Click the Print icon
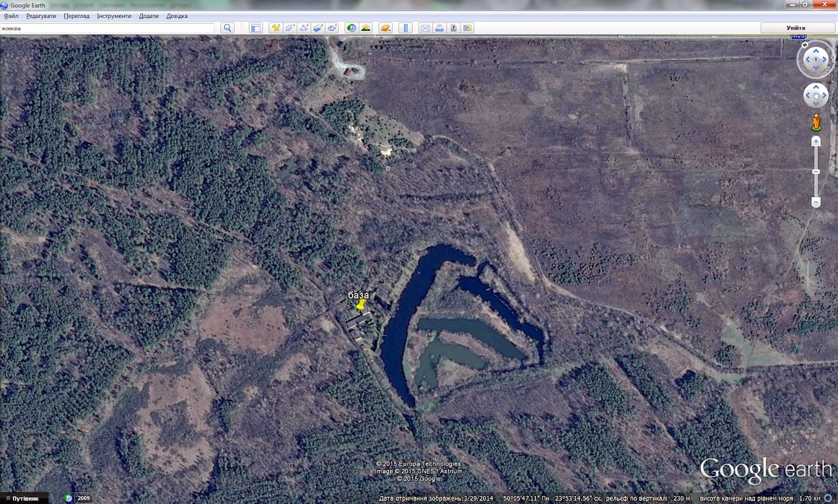This screenshot has width=838, height=504. (439, 28)
